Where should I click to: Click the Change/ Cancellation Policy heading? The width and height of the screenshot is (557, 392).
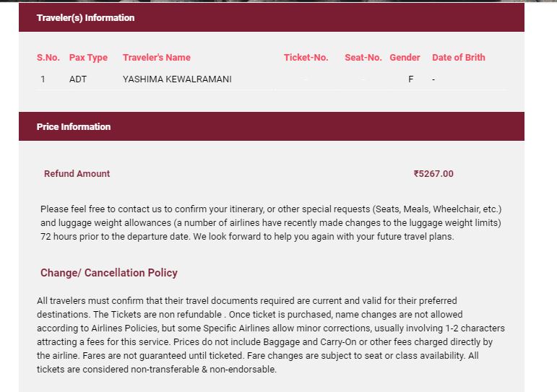point(109,273)
